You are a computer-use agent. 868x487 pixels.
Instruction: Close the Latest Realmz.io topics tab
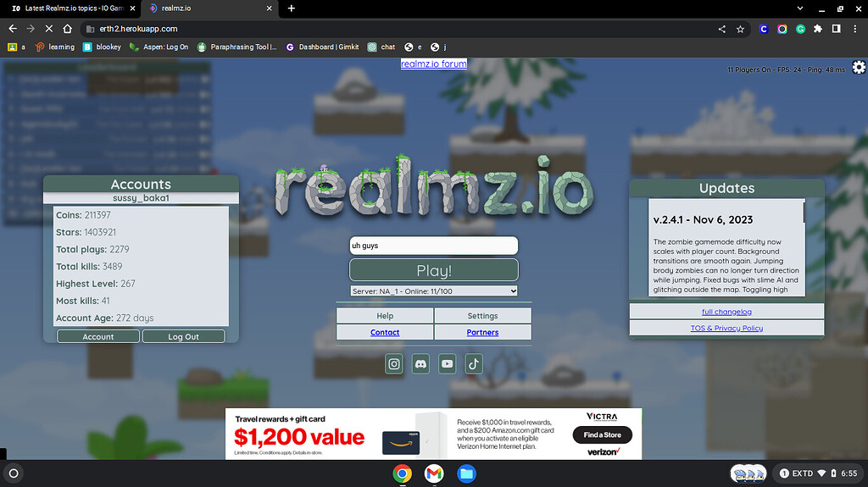132,8
